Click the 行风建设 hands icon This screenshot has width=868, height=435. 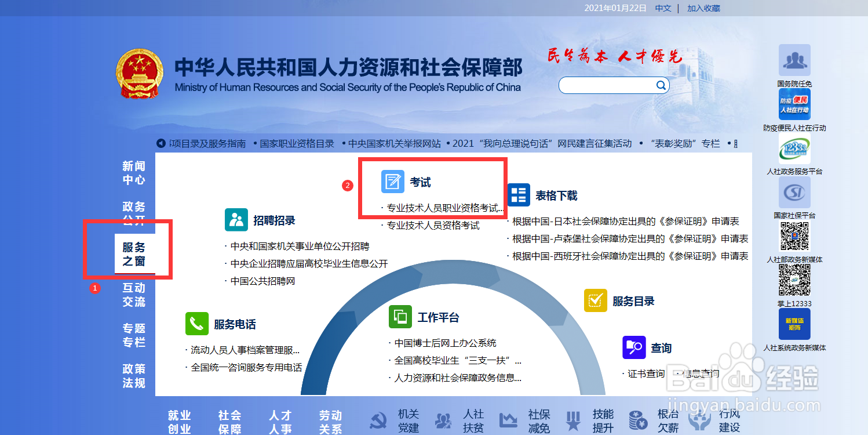click(700, 421)
